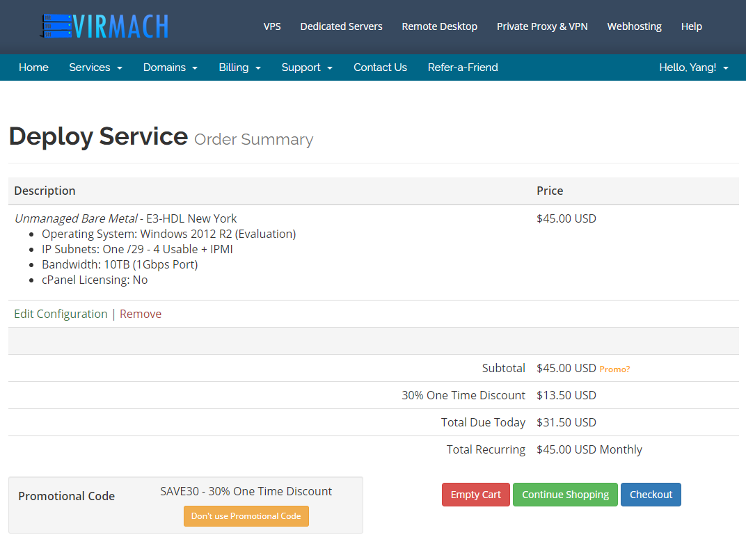Open Remote Desktop in top navigation
746x560 pixels.
coord(439,26)
